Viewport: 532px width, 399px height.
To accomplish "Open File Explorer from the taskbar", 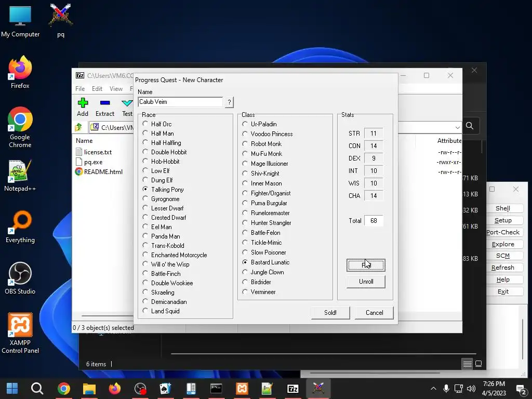I will (89, 388).
